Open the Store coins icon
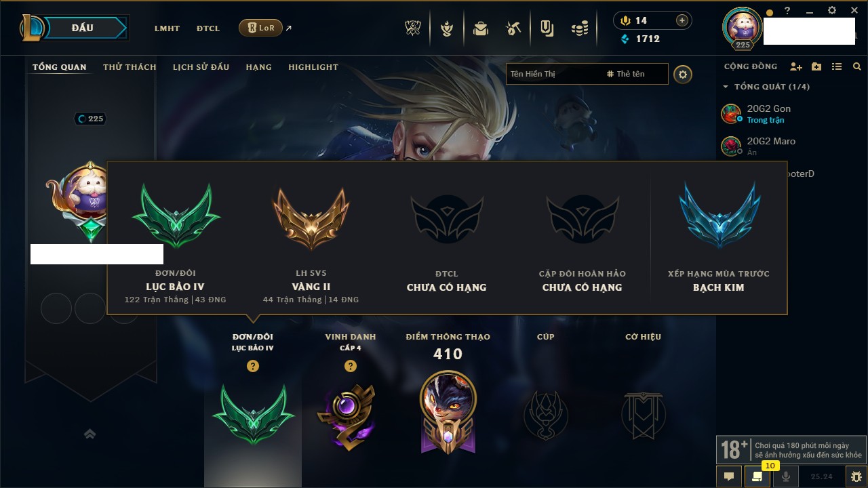The width and height of the screenshot is (868, 488). 579,28
